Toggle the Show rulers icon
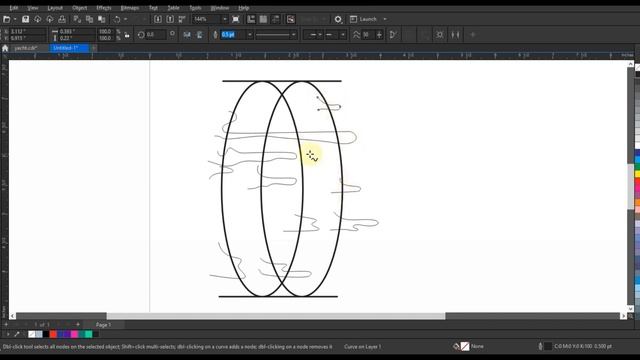The height and width of the screenshot is (360, 640). [x=251, y=19]
